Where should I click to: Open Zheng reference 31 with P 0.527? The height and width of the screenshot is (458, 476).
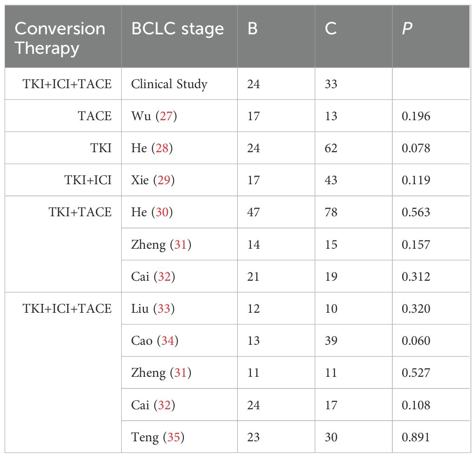[x=180, y=373]
